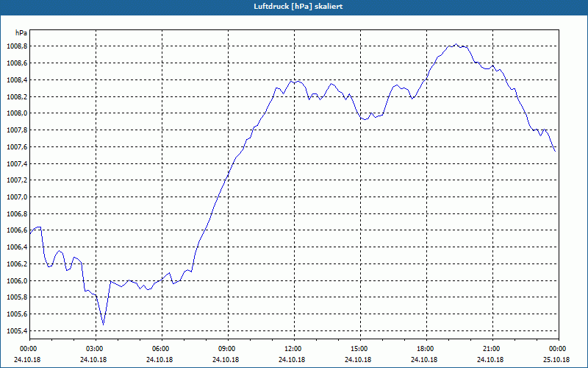The image size is (588, 368).
Task: Select the 1007,8 y-axis label
Action: 16,130
